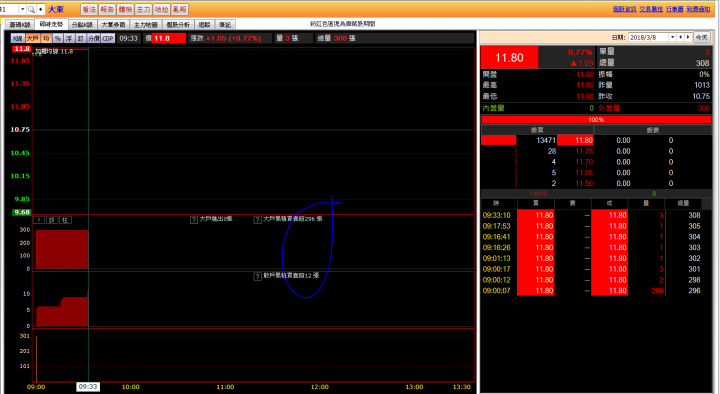Image resolution: width=720 pixels, height=394 pixels.
Task: Select the 09:00:07 trade row
Action: pos(596,291)
